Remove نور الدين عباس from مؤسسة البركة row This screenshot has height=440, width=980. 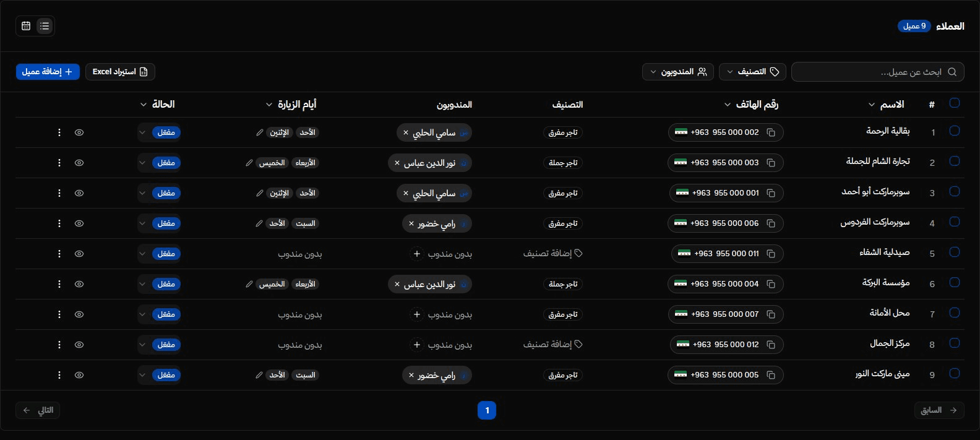(x=397, y=284)
